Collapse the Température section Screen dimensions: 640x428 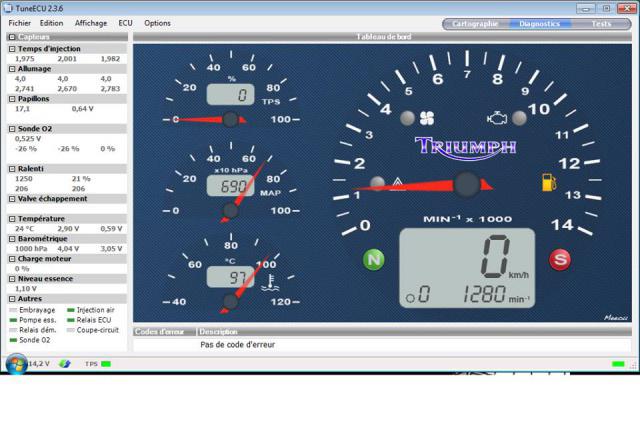tap(12, 219)
